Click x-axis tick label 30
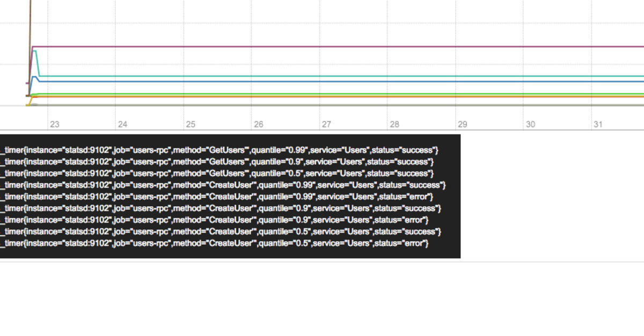Screen dimensions: 644x336 click(x=530, y=124)
